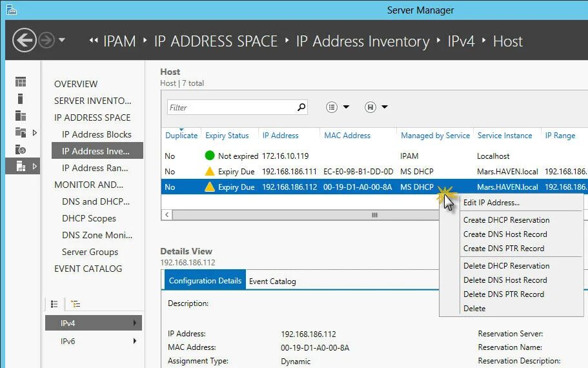This screenshot has height=368, width=588.
Task: Choose Delete in the context menu
Action: pos(474,309)
